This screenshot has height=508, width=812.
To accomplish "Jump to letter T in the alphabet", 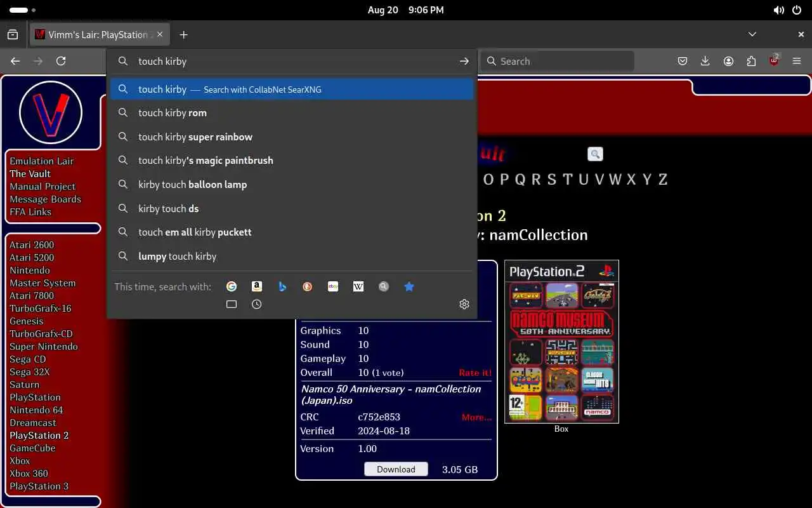I will tap(567, 179).
